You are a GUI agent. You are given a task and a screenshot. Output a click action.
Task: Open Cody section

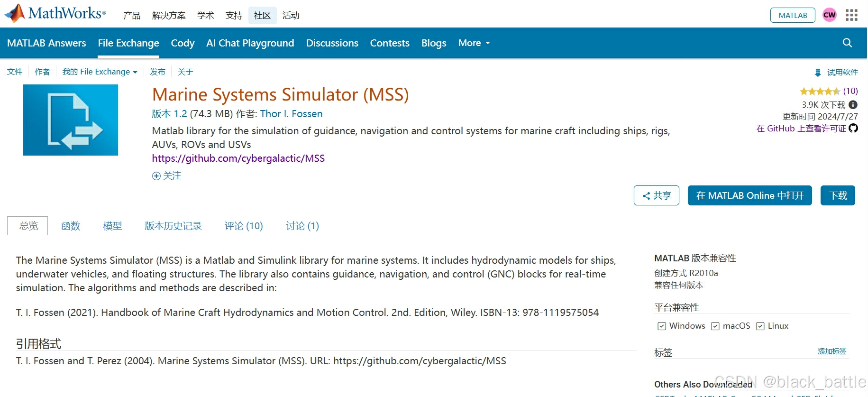[x=183, y=43]
